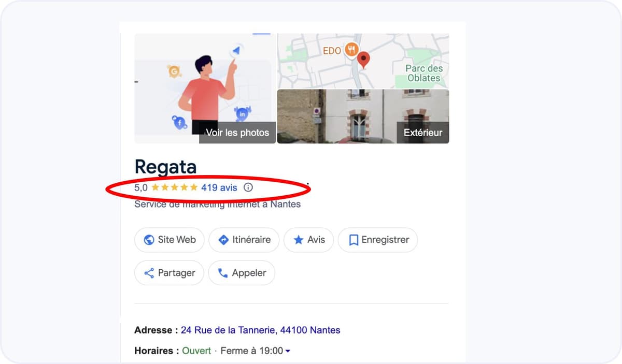Click the star icon on Avis button
Screen dimensions: 622x364
pos(299,240)
